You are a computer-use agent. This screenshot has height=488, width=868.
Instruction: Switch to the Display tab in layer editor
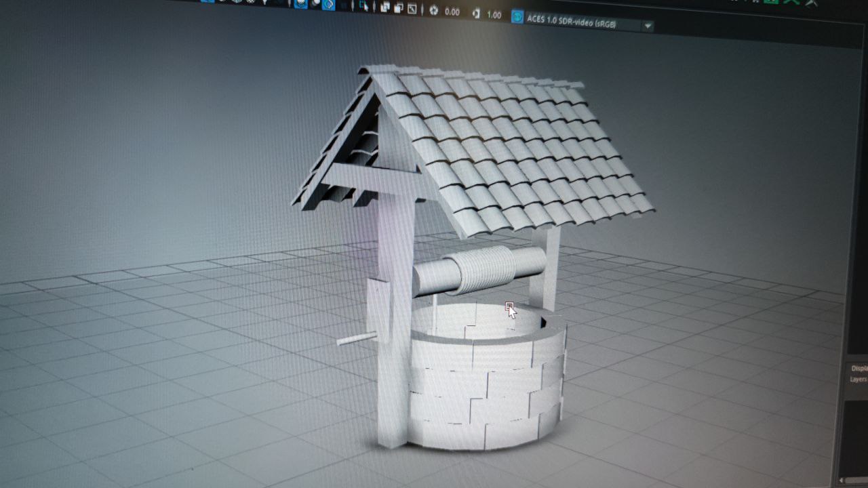859,368
